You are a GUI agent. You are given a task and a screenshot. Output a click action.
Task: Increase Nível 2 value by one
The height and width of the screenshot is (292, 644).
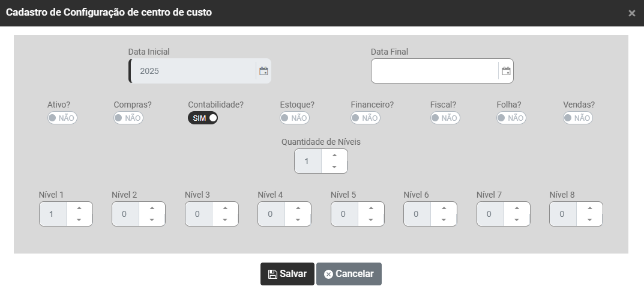152,208
